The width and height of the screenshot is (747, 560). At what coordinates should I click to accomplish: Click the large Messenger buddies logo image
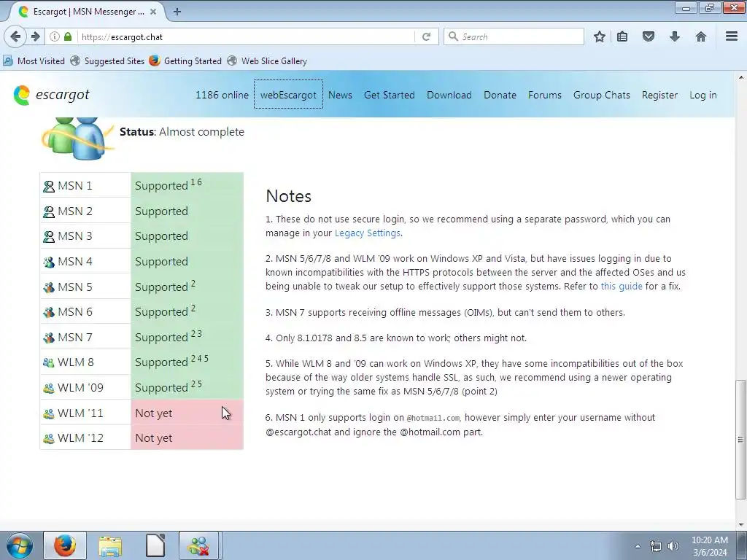[x=77, y=138]
